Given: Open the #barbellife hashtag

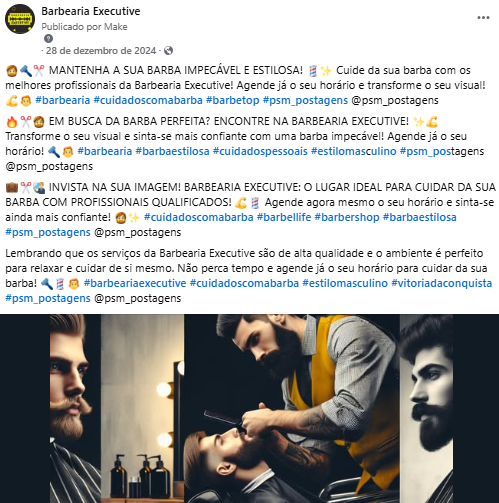Looking at the screenshot, I should point(284,217).
